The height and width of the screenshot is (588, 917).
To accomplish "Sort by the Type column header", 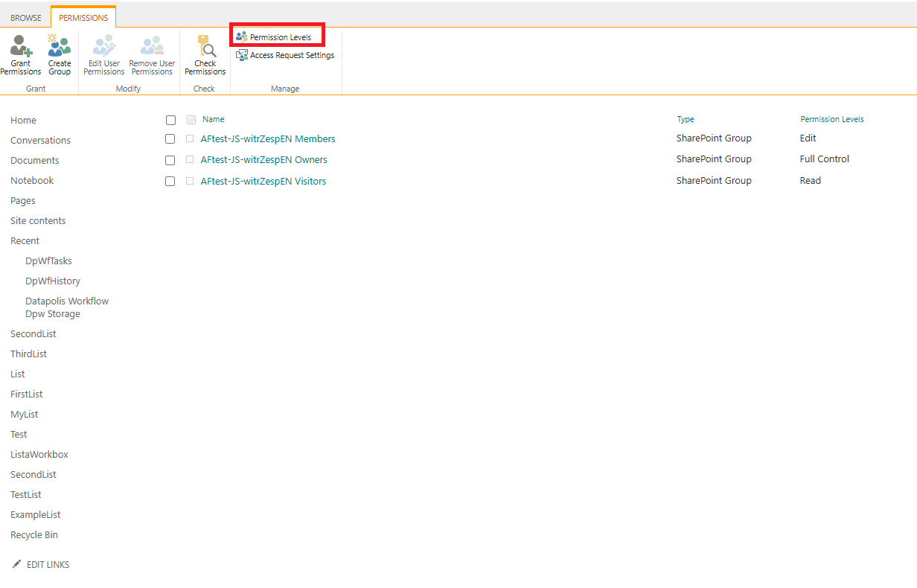I will [685, 119].
